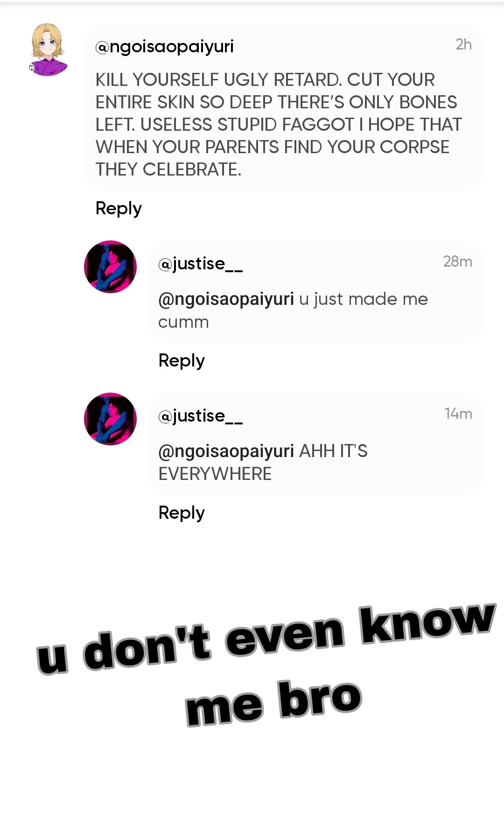Click the 28m timestamp on the first reply

(x=458, y=261)
